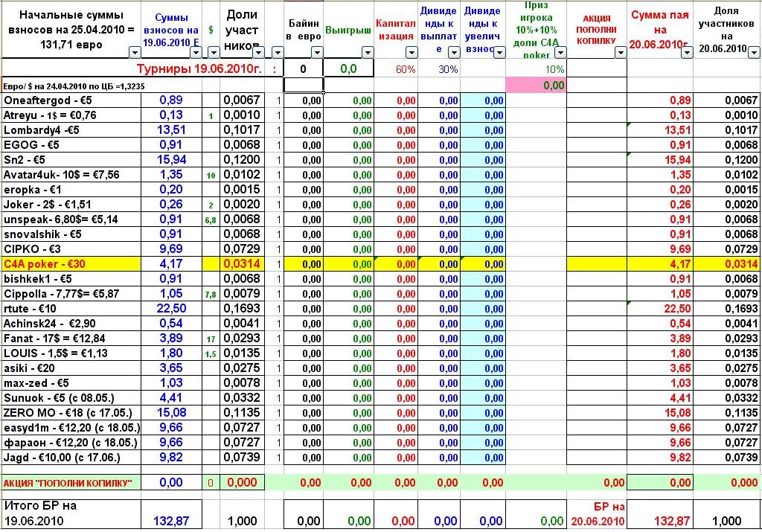Screen dimensions: 762x532
Task: Select the Jagd - €10,00 (с 17.06.) cell
Action: [x=71, y=458]
